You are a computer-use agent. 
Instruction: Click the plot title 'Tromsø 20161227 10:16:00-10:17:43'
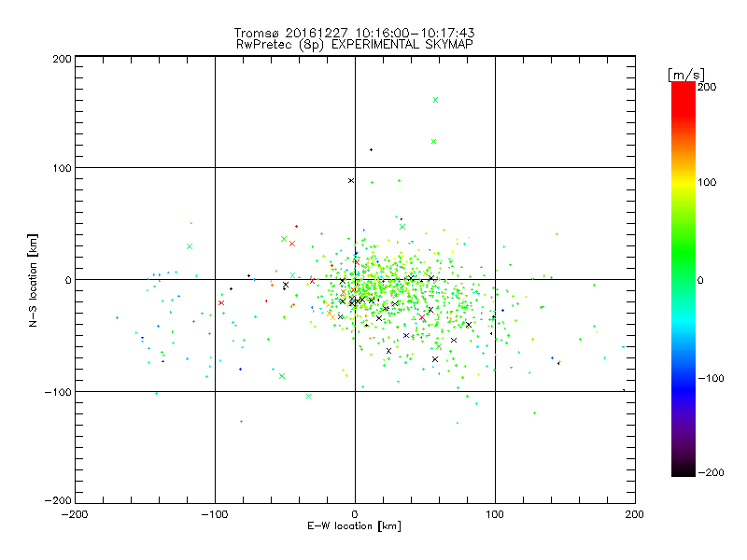click(354, 33)
